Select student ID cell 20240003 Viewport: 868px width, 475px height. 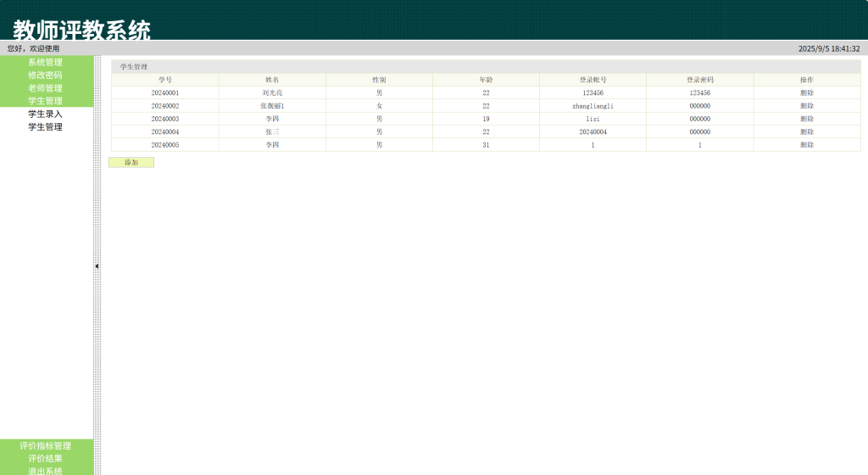[x=165, y=119]
